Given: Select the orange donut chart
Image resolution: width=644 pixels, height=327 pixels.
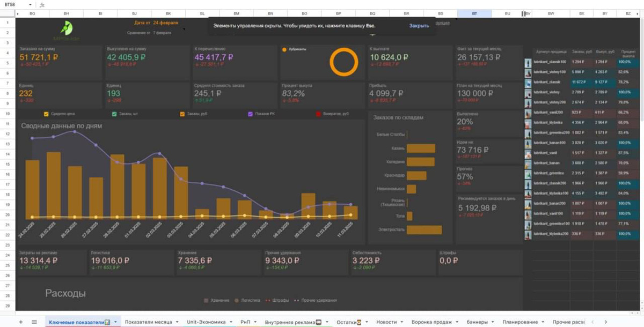Looking at the screenshot, I should pos(343,62).
